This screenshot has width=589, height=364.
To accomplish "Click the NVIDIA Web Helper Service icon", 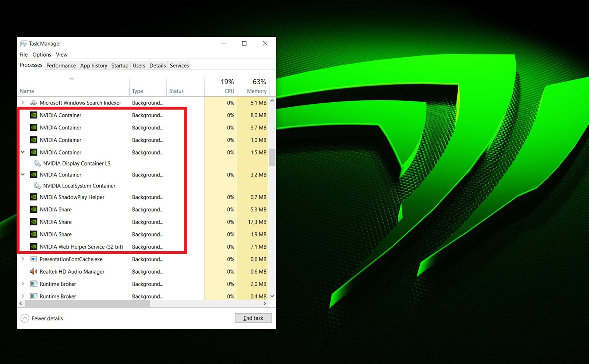I will 33,247.
